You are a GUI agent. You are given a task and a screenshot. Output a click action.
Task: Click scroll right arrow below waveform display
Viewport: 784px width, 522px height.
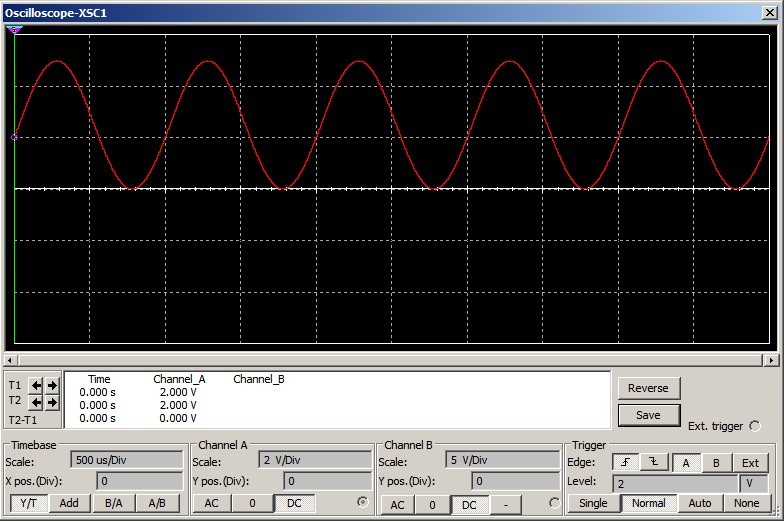click(771, 360)
